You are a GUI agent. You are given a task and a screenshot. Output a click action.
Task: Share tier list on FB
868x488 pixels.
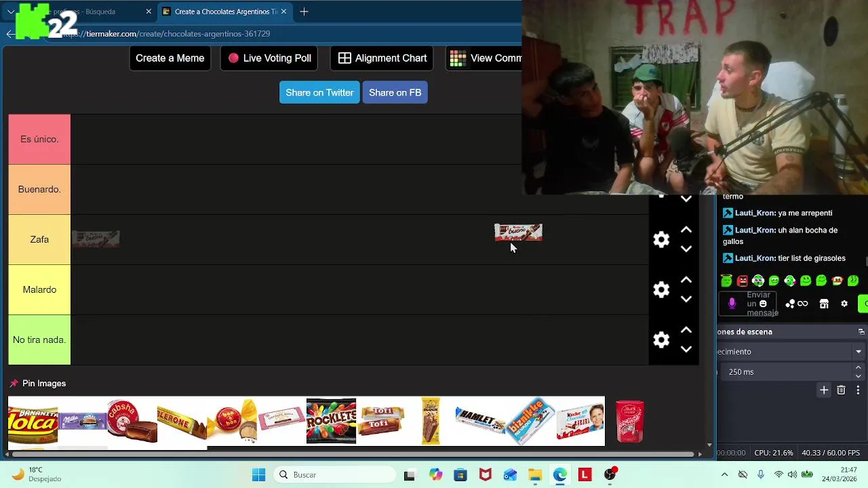tap(395, 93)
